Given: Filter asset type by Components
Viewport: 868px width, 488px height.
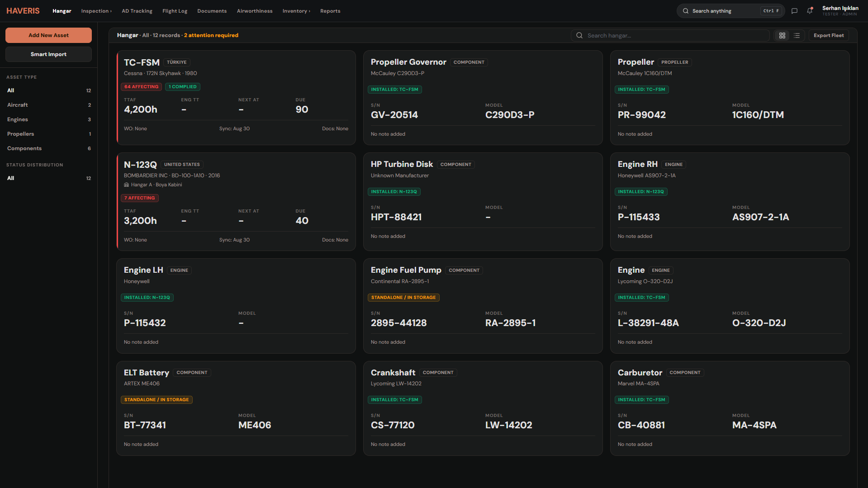Looking at the screenshot, I should (48, 148).
